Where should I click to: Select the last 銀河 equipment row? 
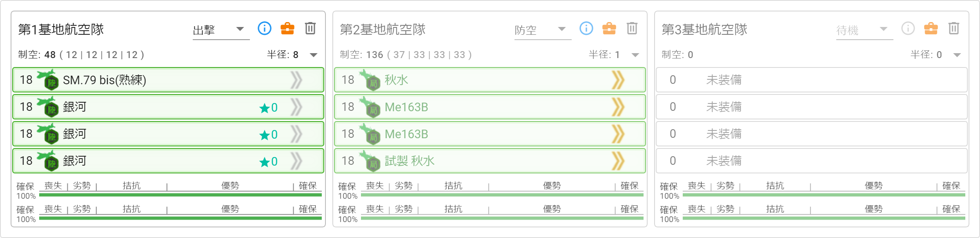coord(168,161)
